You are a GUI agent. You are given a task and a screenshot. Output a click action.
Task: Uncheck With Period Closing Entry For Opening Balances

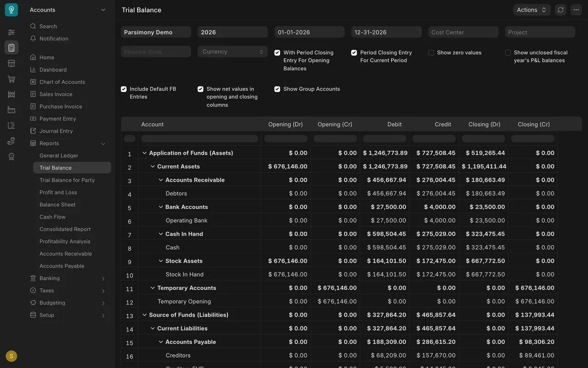277,53
